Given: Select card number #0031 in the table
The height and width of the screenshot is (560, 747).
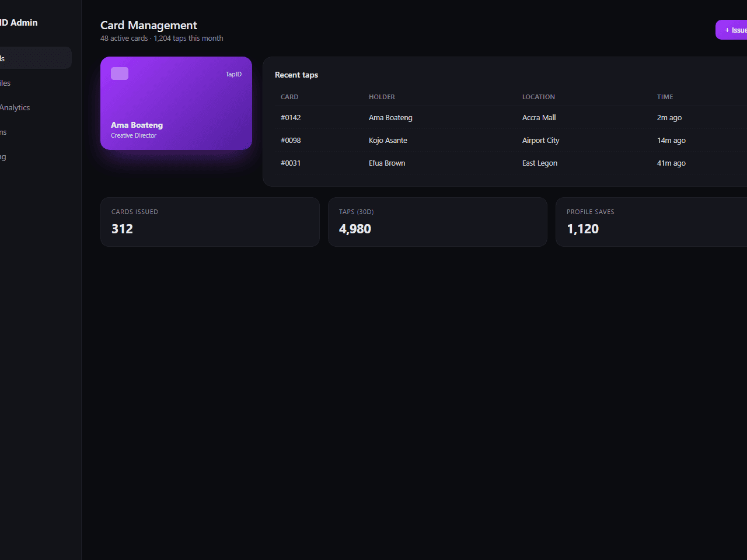Looking at the screenshot, I should [x=291, y=163].
